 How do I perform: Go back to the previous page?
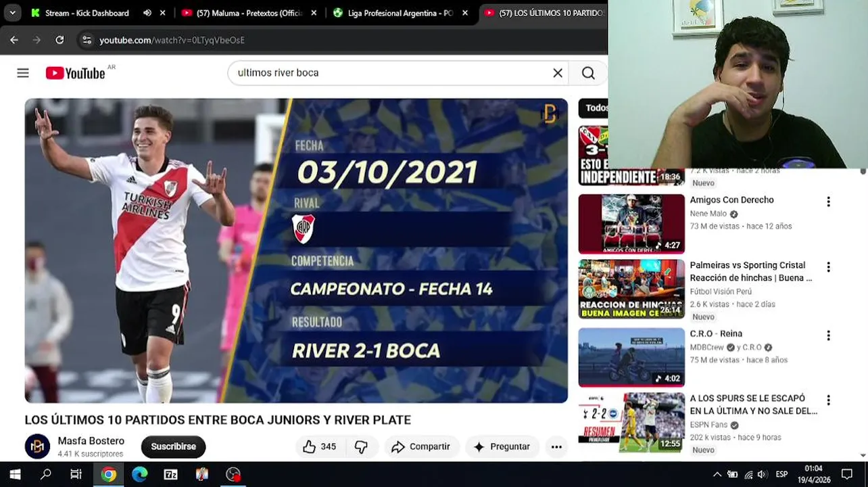coord(14,40)
